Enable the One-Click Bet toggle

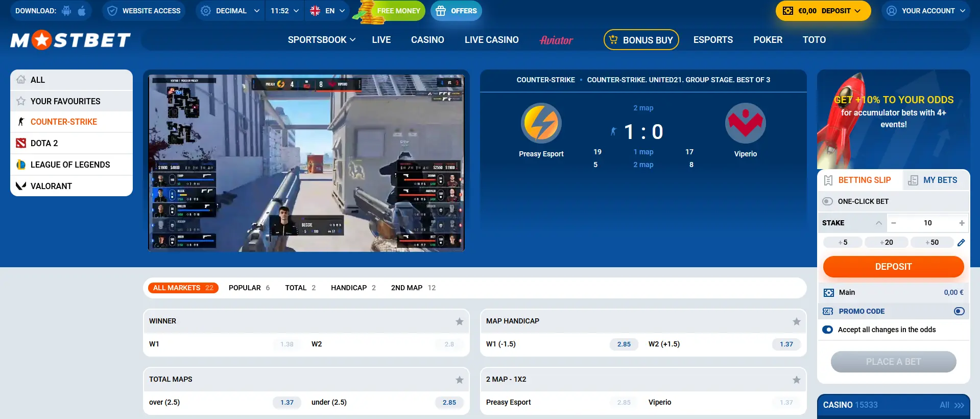tap(827, 201)
